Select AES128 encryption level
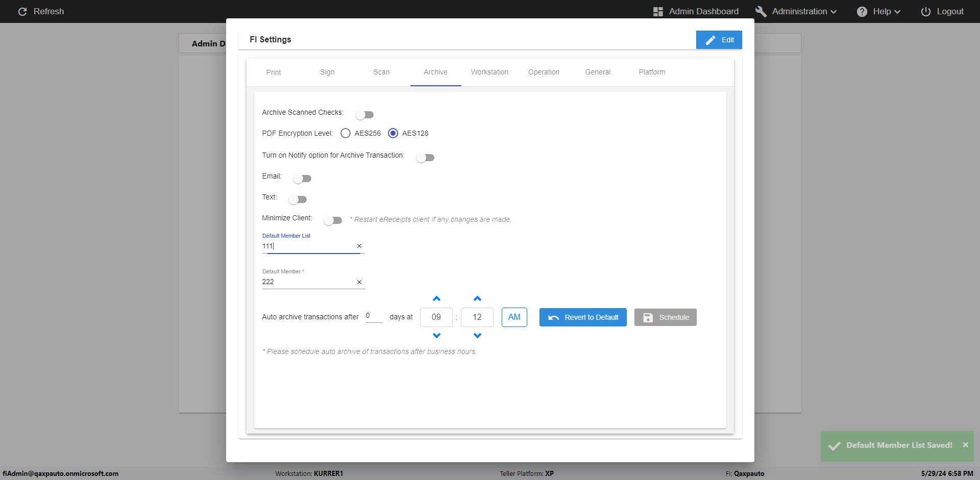 (393, 133)
